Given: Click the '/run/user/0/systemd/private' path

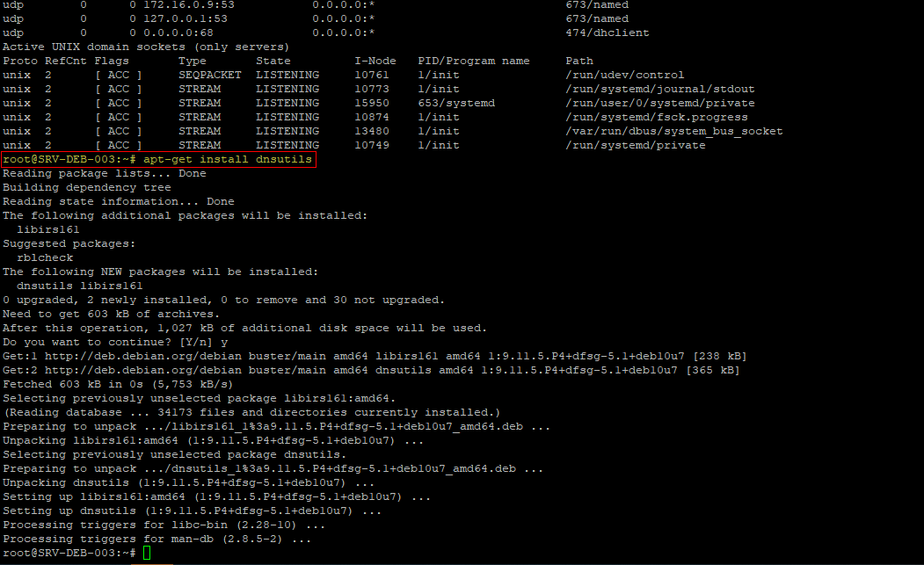Looking at the screenshot, I should click(x=660, y=103).
